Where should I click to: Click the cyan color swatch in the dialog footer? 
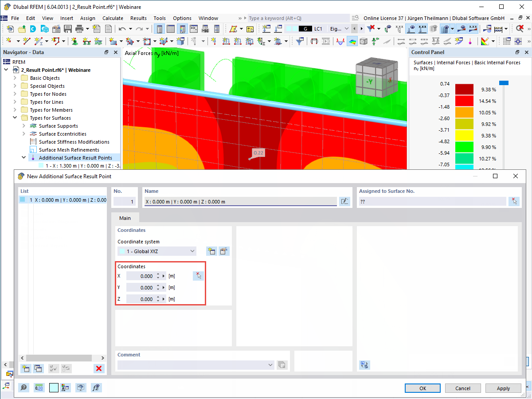point(54,387)
